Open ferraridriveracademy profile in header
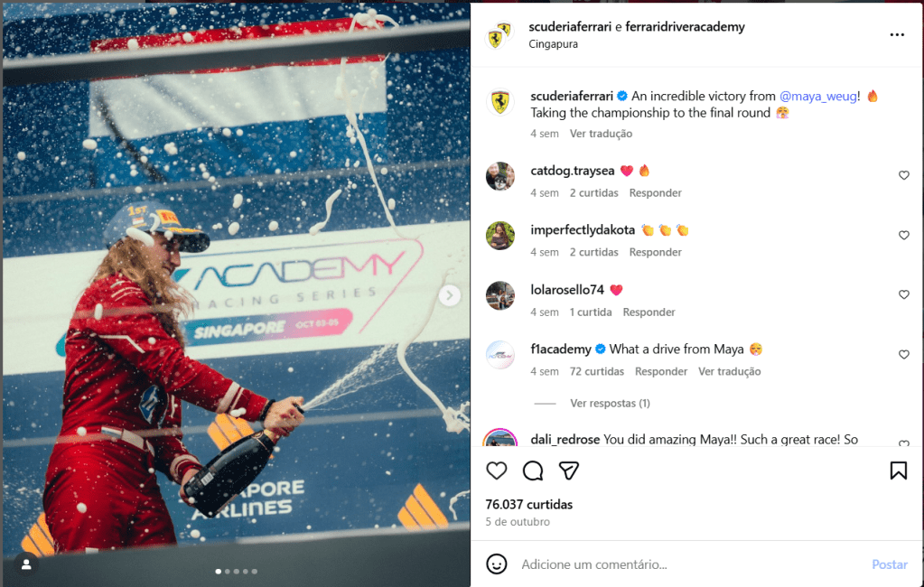 point(685,26)
